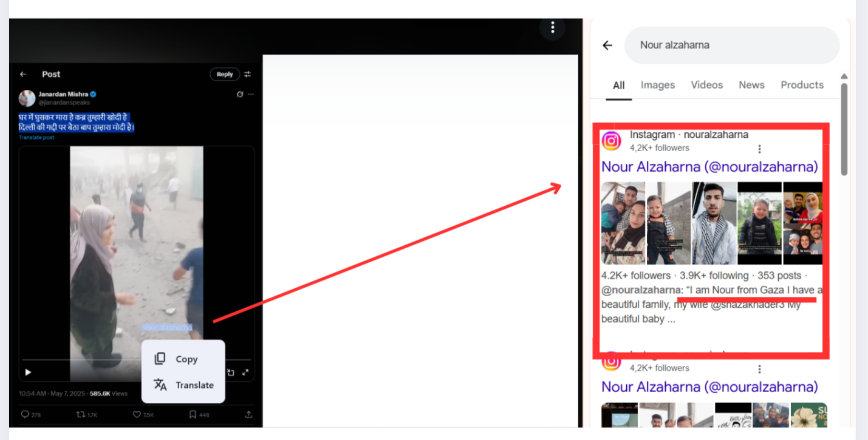Open first Nour Alzaharna (@nouralzaharna) result link

point(709,167)
